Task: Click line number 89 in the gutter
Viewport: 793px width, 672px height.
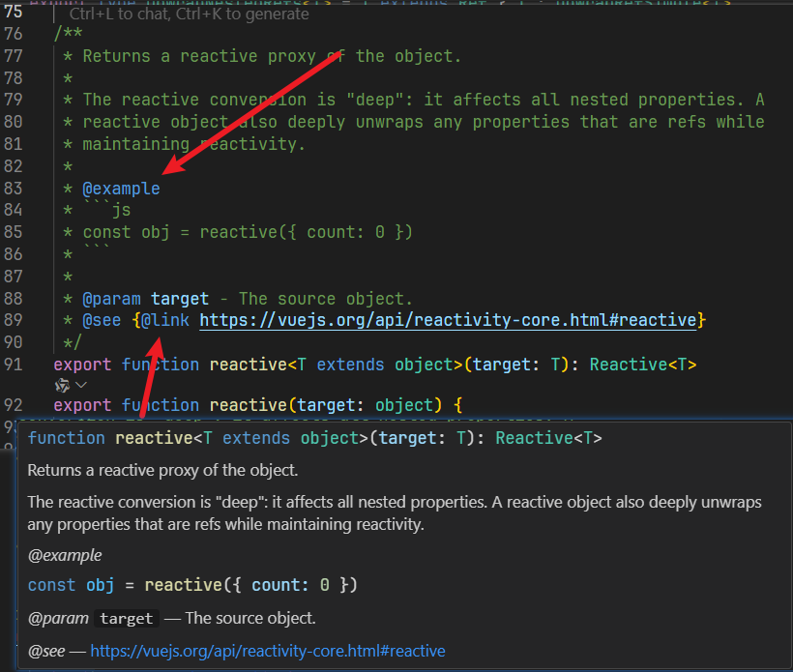Action: pyautogui.click(x=14, y=320)
